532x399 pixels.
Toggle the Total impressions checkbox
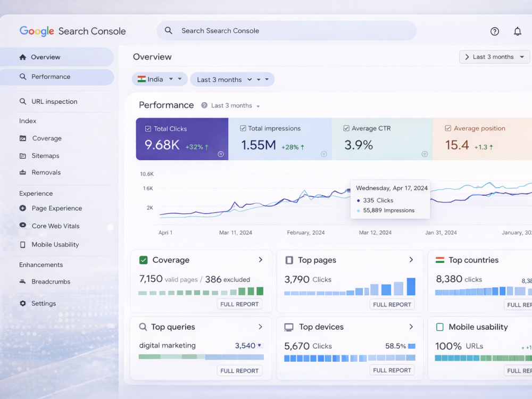click(x=243, y=128)
